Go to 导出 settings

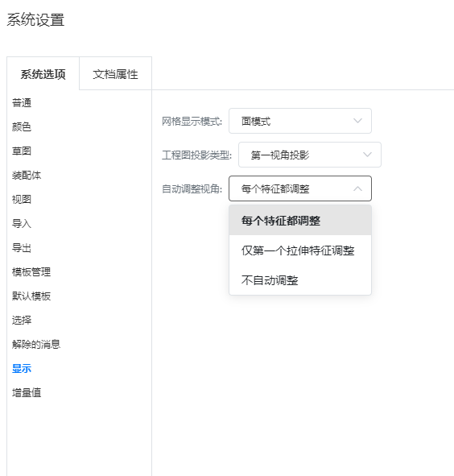[22, 248]
